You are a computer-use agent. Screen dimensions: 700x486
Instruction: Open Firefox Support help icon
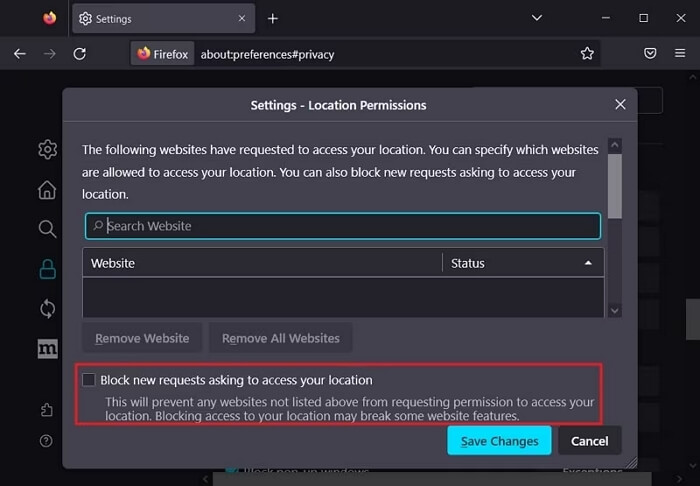(x=46, y=441)
